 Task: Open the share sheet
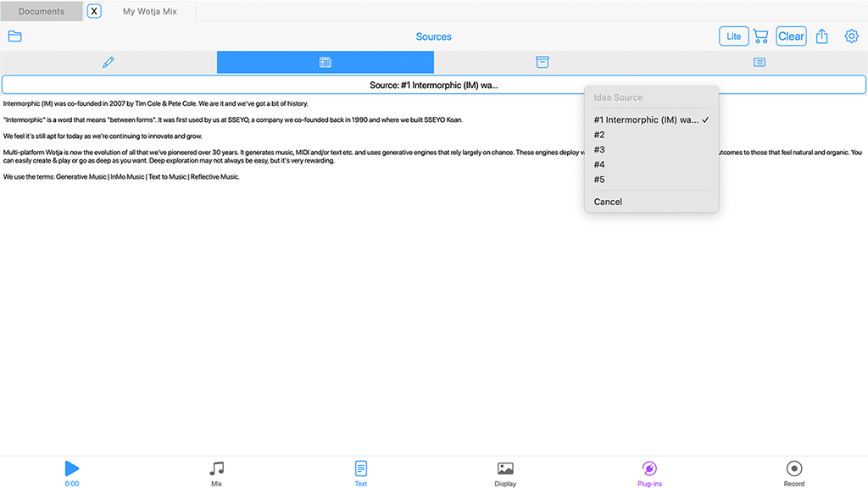tap(821, 36)
